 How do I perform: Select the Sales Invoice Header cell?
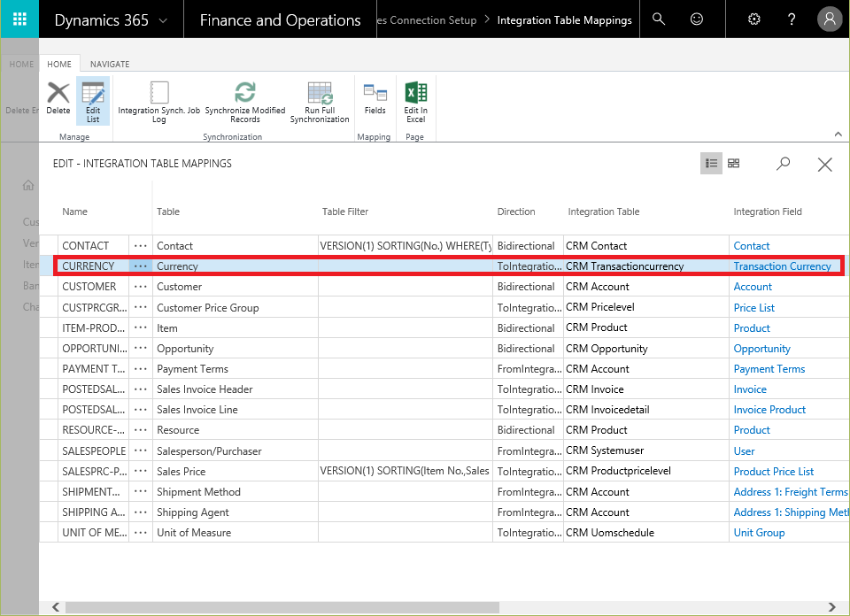[236, 389]
